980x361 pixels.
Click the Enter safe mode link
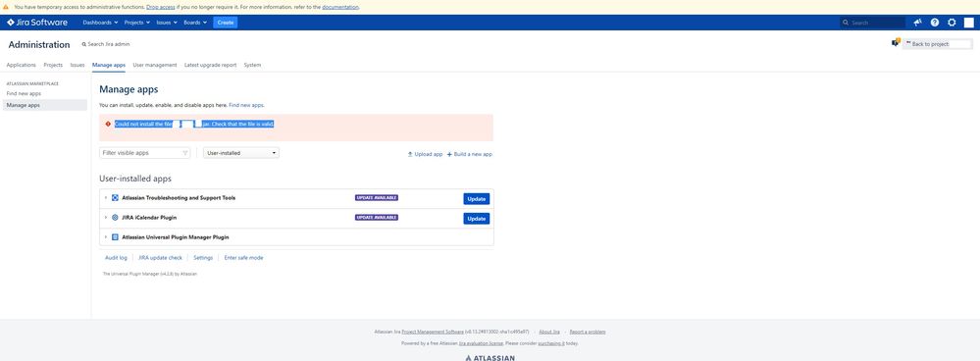pyautogui.click(x=243, y=257)
